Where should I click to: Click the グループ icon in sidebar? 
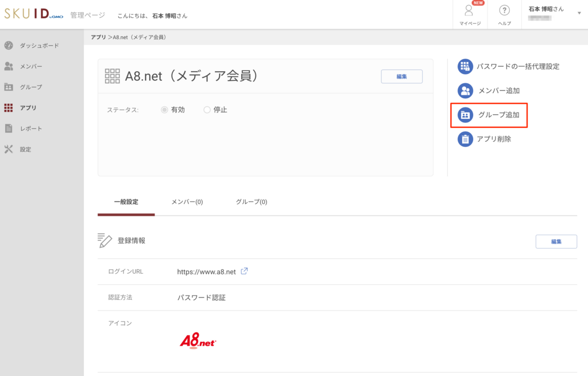9,87
